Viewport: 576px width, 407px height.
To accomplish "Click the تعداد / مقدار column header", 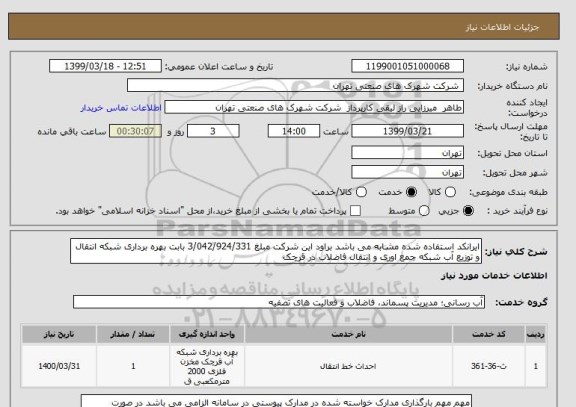I will pos(133,334).
